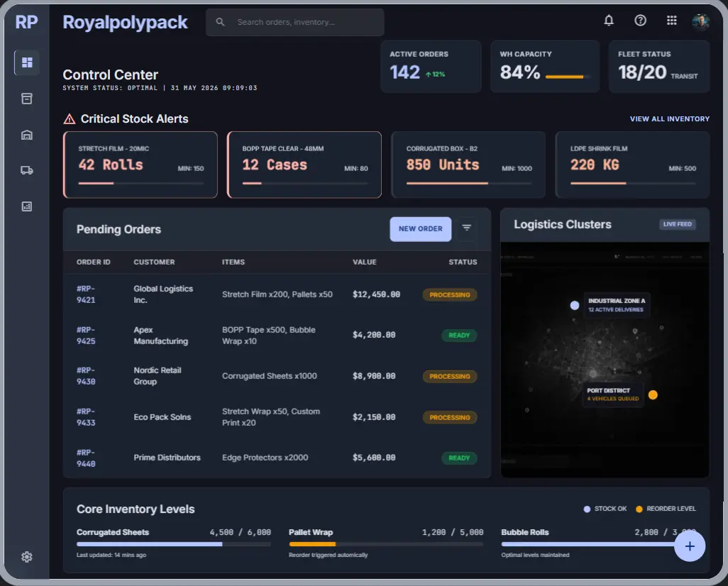Click the $12,450.00 order value
Image resolution: width=728 pixels, height=586 pixels.
click(x=376, y=294)
